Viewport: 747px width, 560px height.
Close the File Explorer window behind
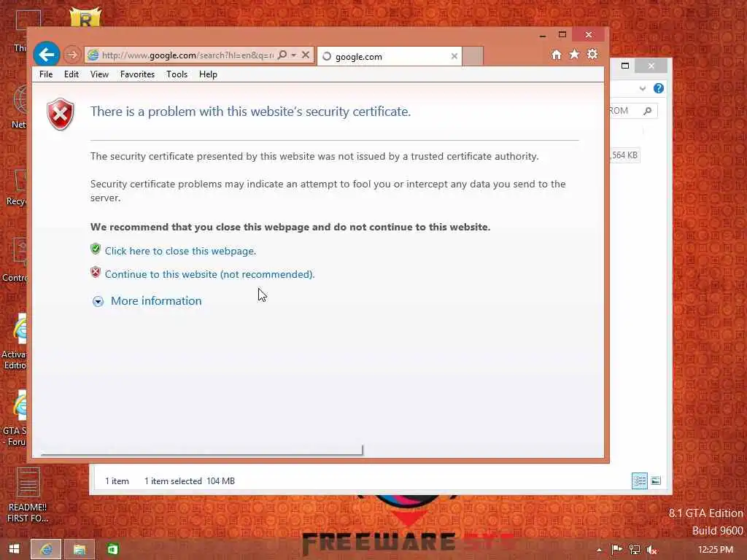point(651,66)
